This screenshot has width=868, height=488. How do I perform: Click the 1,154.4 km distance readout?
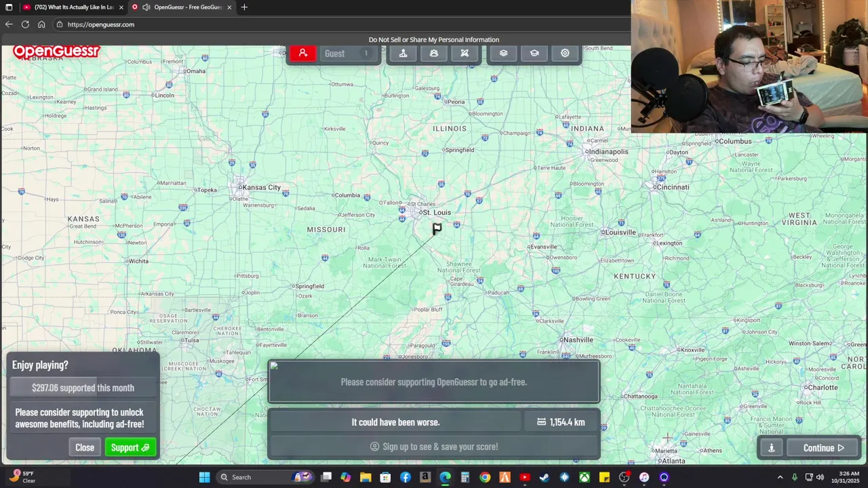pyautogui.click(x=561, y=422)
